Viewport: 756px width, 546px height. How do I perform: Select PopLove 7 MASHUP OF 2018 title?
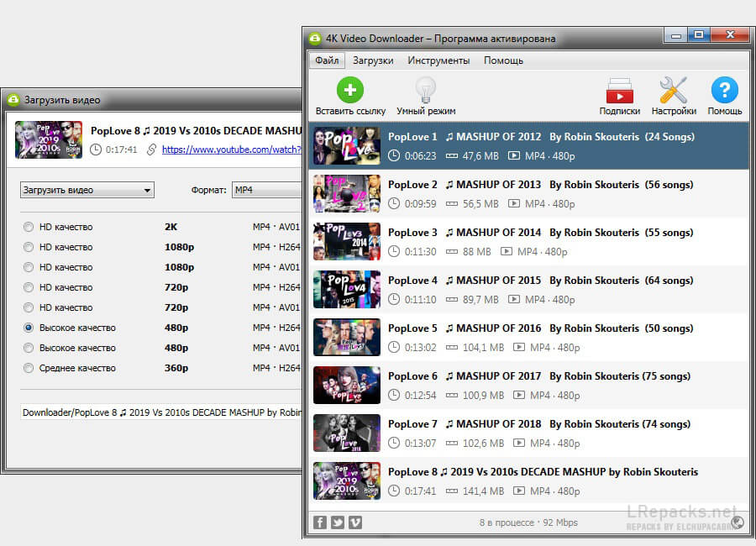(x=539, y=424)
